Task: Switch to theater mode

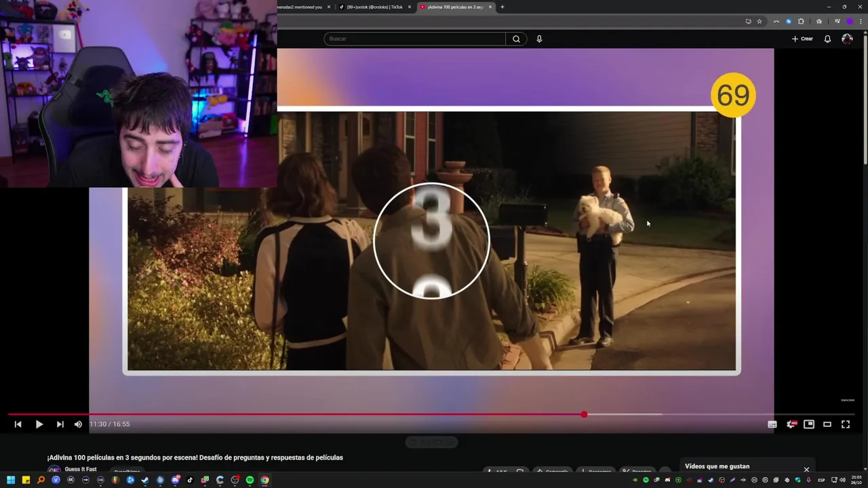Action: click(827, 424)
